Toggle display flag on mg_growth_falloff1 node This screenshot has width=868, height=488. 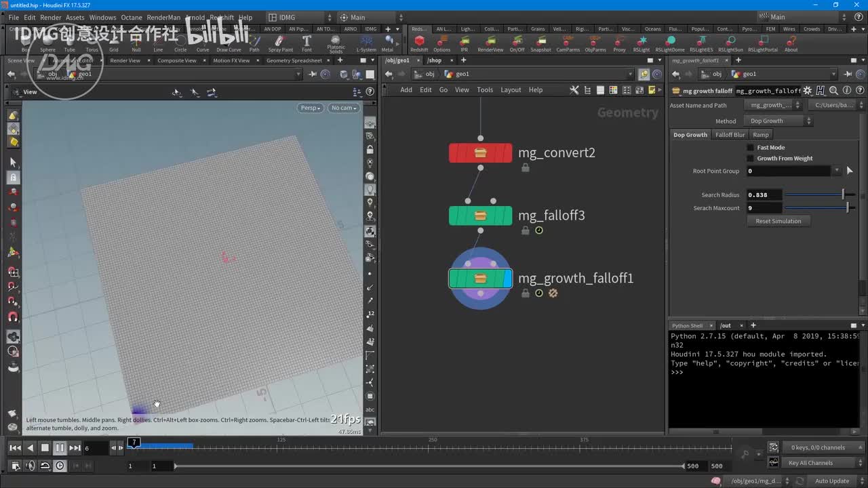tap(508, 279)
